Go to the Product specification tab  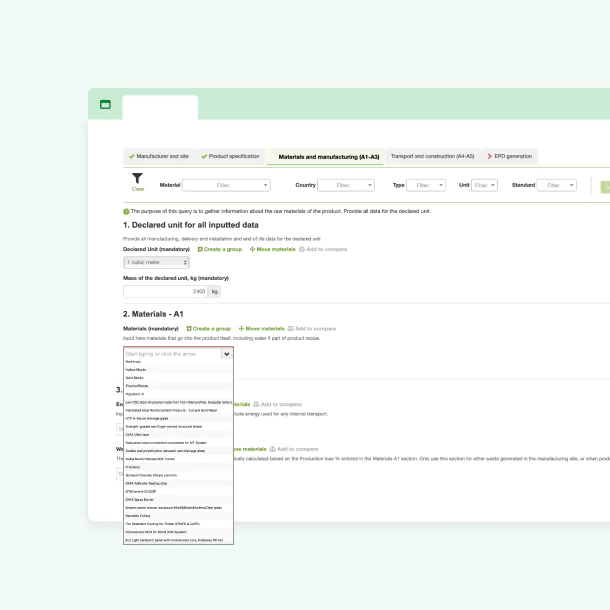[x=232, y=156]
